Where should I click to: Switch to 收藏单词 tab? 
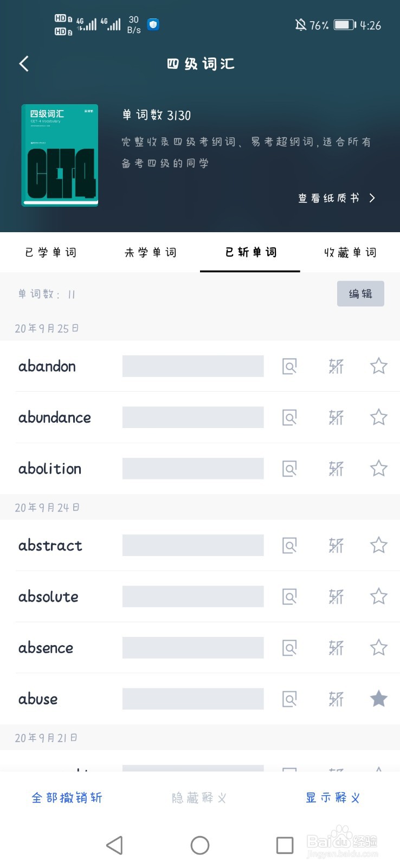coord(350,252)
